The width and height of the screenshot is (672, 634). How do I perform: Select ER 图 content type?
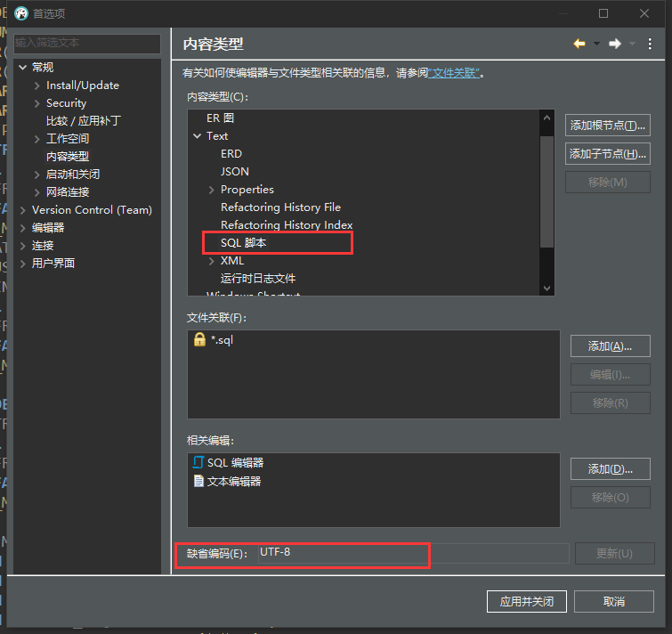click(220, 118)
